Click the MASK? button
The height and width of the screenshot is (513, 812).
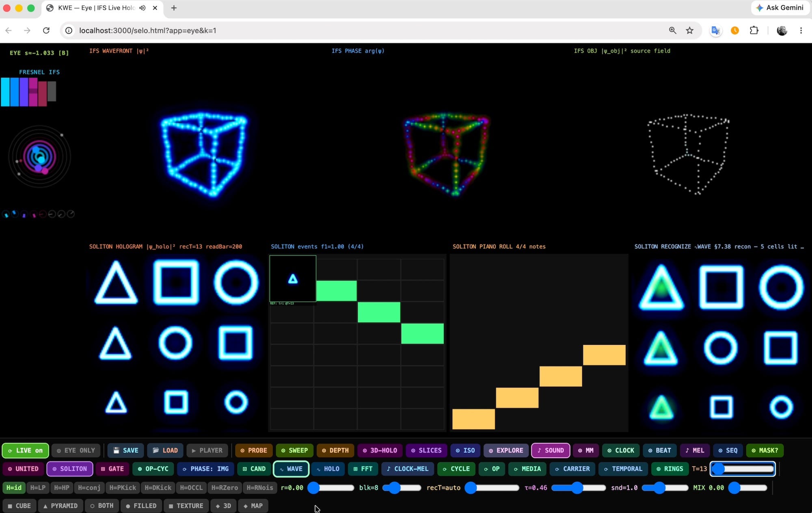click(x=765, y=450)
